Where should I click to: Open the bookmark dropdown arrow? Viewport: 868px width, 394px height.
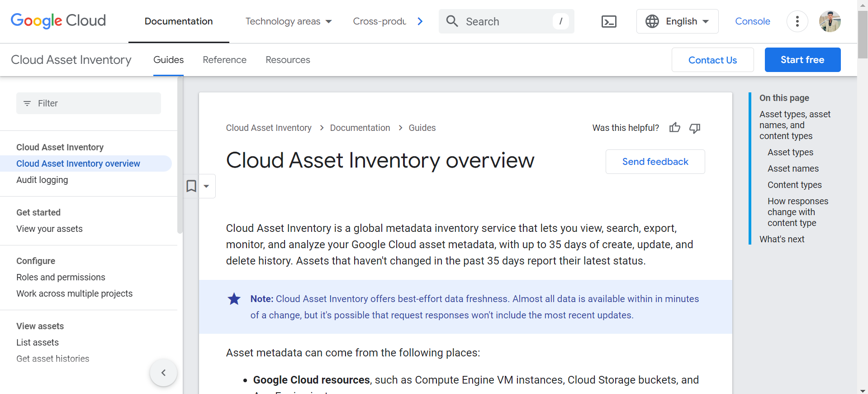pos(206,186)
